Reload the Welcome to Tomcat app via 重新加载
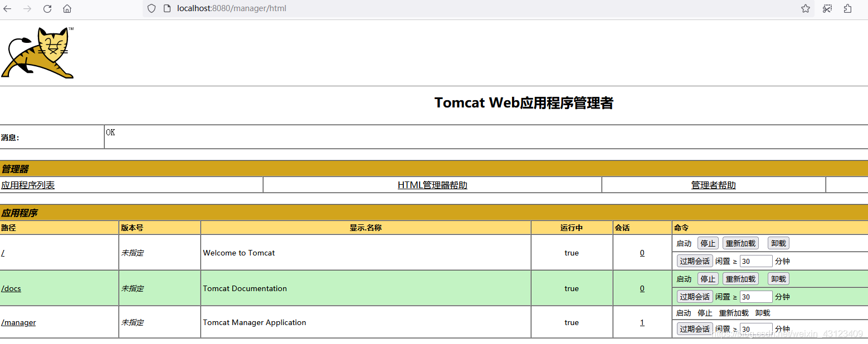 tap(740, 243)
